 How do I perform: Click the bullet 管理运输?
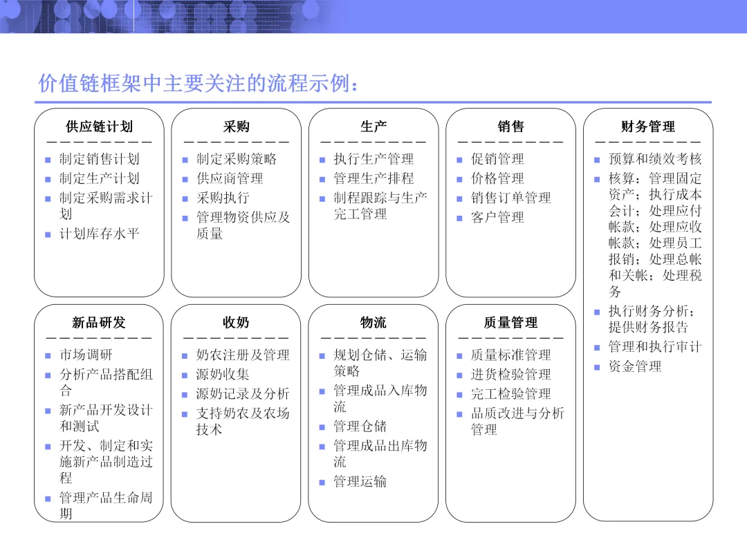(360, 481)
